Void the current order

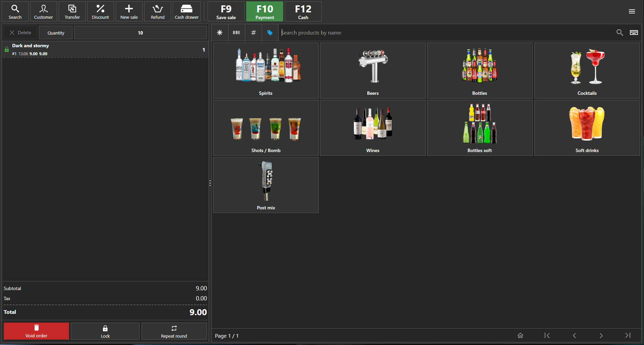pyautogui.click(x=36, y=331)
